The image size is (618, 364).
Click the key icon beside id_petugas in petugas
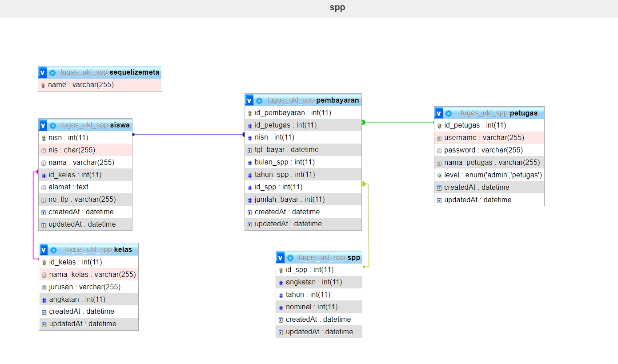coord(439,126)
